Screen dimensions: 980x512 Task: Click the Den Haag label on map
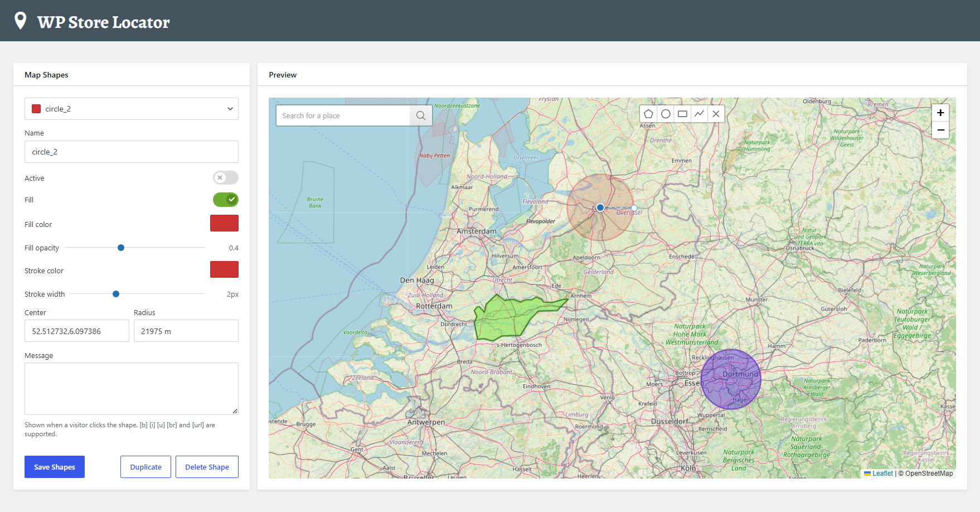(x=417, y=280)
